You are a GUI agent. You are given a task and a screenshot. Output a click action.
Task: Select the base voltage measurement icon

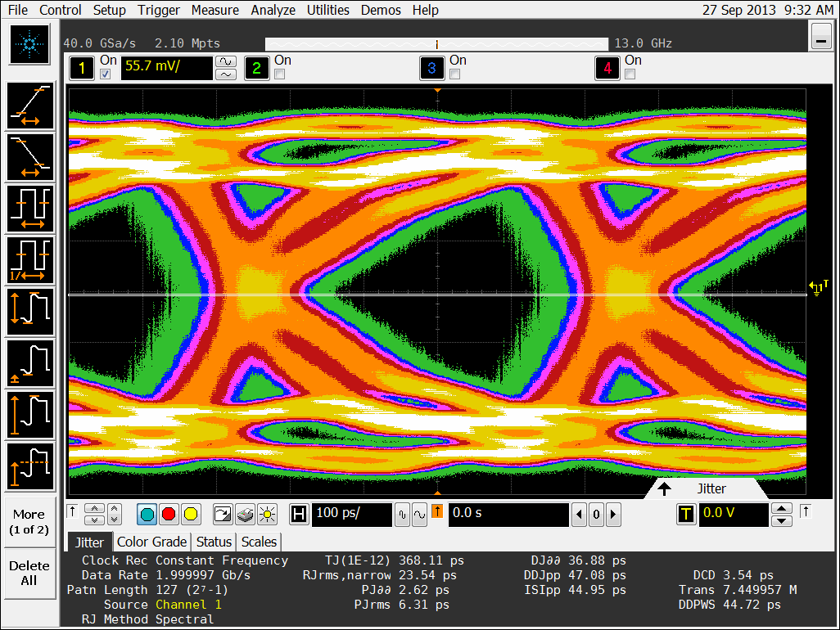30,363
